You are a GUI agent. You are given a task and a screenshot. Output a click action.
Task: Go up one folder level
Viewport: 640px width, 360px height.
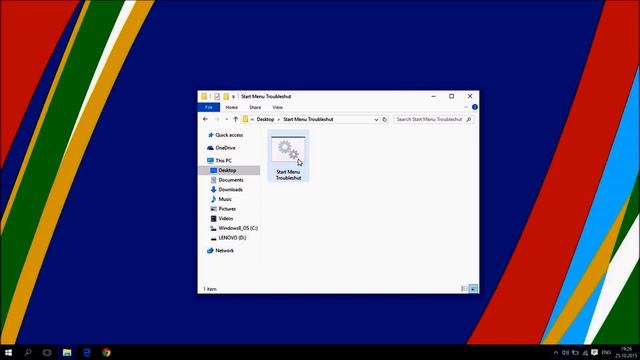point(236,119)
